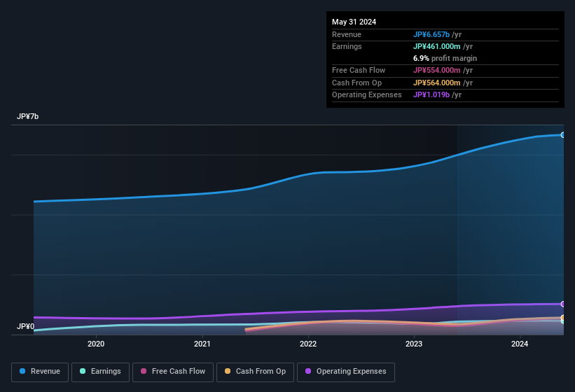This screenshot has width=575, height=392.
Task: Click the 2020 x-axis label
Action: pos(96,344)
